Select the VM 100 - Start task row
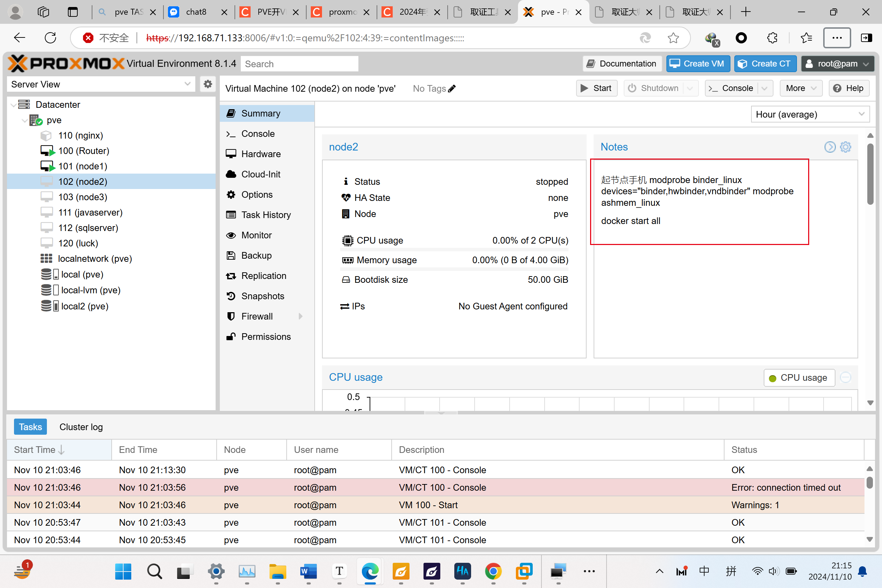 (435, 505)
